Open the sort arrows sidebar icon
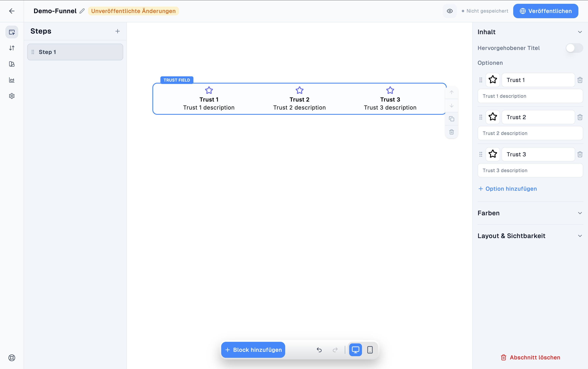 tap(12, 48)
